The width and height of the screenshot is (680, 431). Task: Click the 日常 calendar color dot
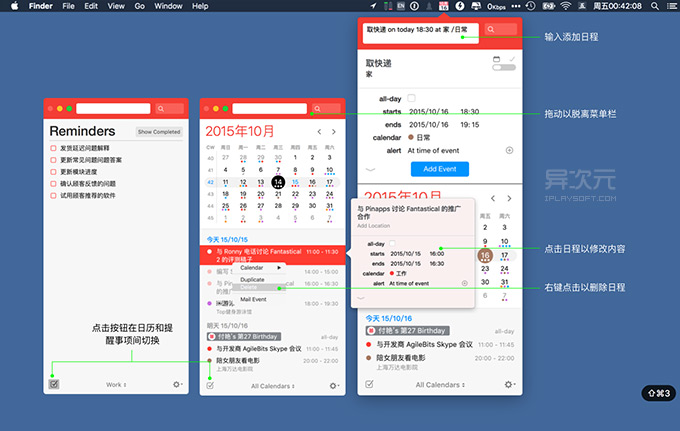411,137
